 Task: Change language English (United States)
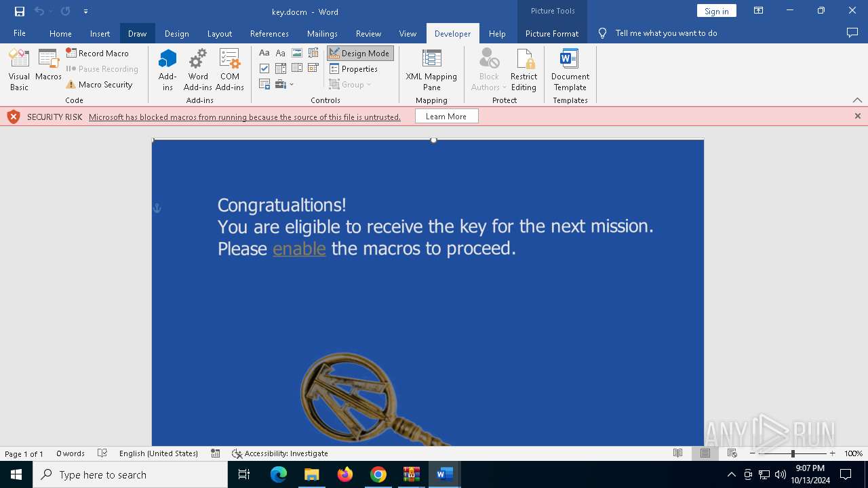[x=159, y=453]
